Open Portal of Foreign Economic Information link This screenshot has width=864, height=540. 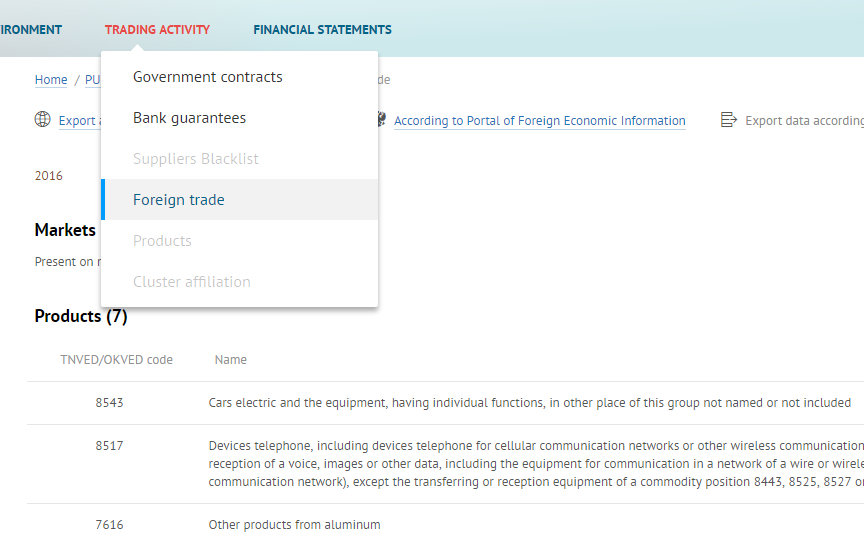539,121
